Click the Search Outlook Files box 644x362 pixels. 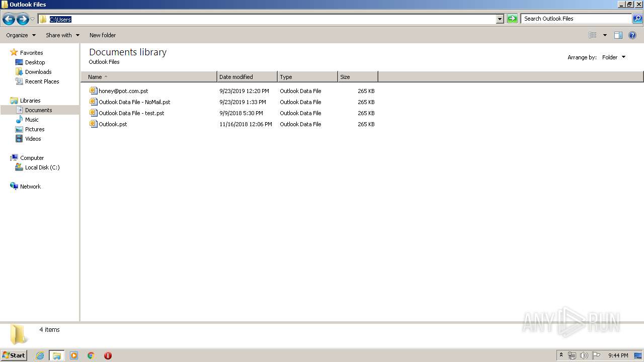[576, 19]
